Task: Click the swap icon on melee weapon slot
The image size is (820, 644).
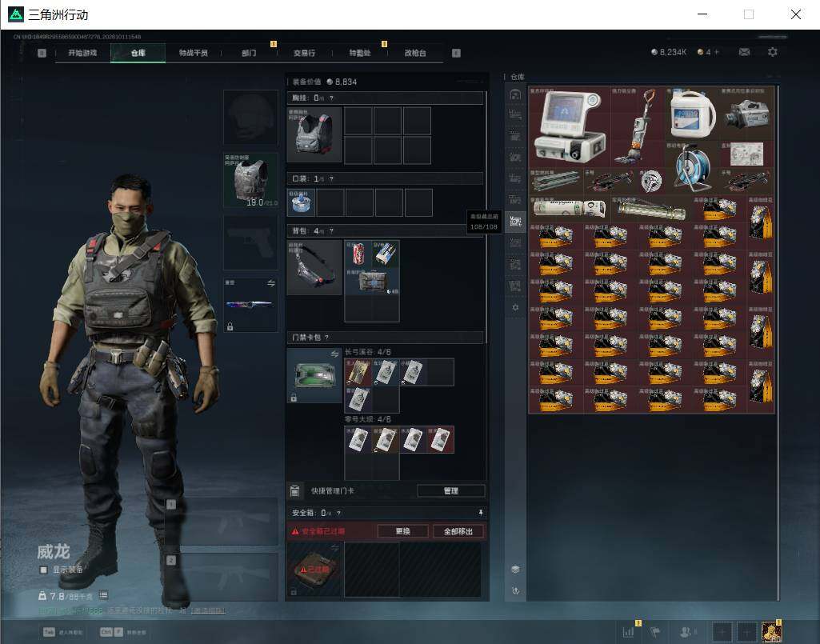Action: pyautogui.click(x=271, y=283)
